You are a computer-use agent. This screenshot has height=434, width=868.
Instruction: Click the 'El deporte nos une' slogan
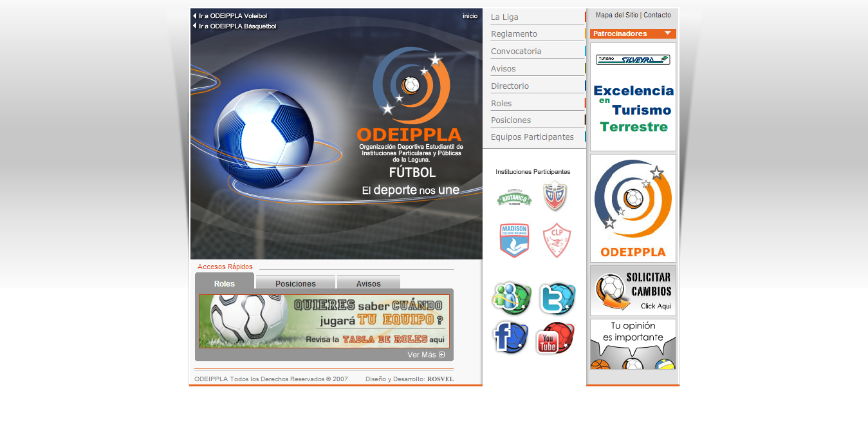tap(411, 191)
